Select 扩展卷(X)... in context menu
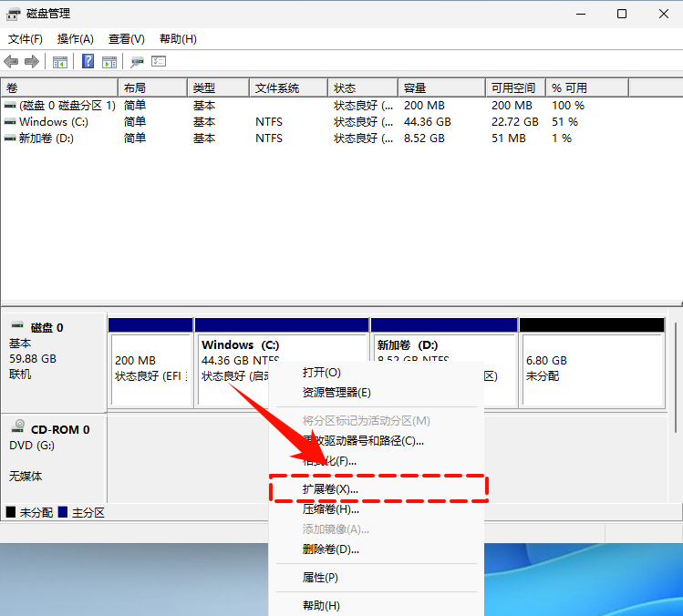The height and width of the screenshot is (616, 683). click(x=330, y=489)
